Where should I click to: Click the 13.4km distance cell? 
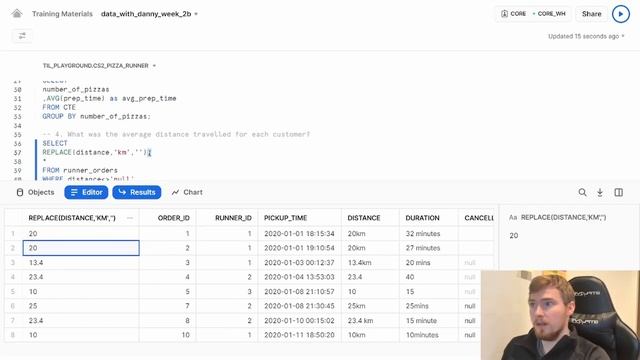coord(370,262)
